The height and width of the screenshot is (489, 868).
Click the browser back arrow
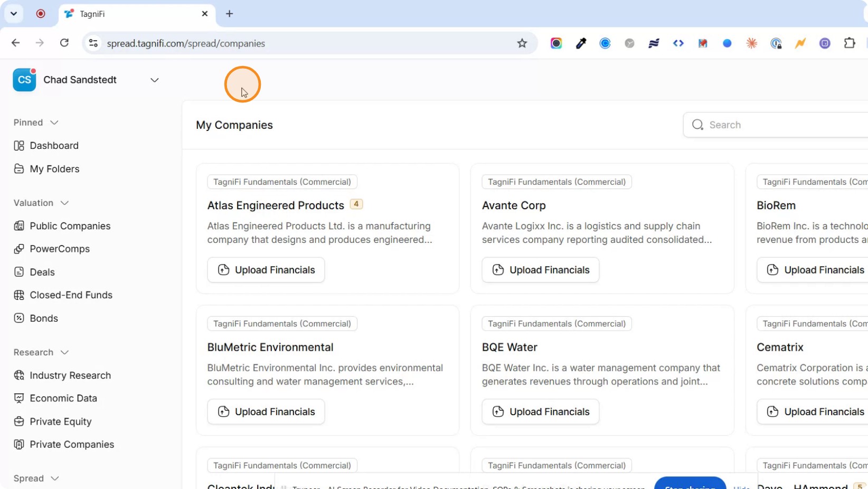[x=15, y=43]
